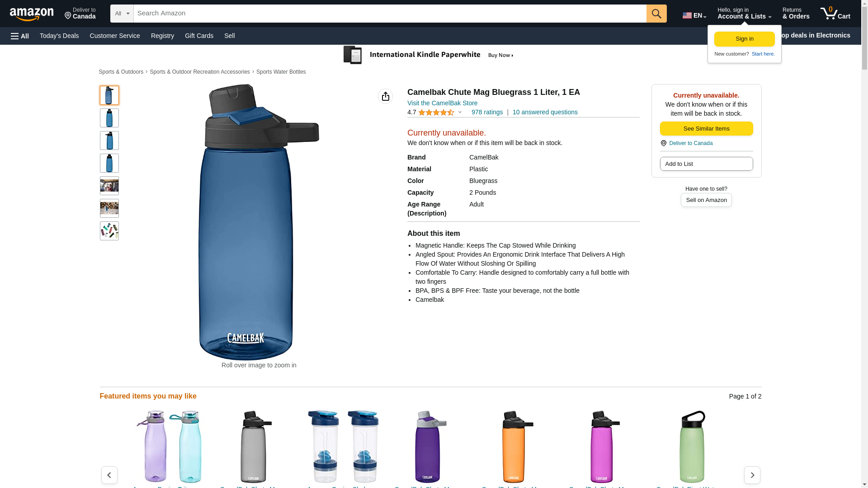The width and height of the screenshot is (868, 488).
Task: Go to the Amazon home logo
Action: point(32,14)
